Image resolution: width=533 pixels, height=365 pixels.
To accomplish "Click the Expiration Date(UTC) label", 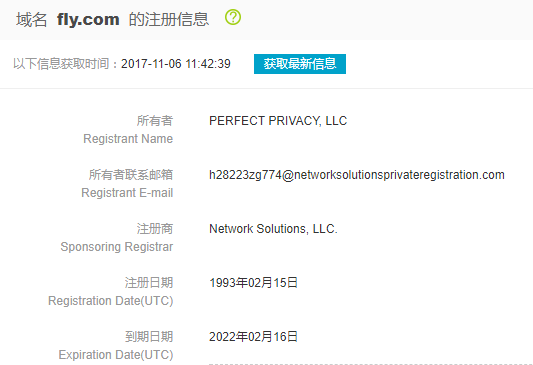I will tap(116, 355).
